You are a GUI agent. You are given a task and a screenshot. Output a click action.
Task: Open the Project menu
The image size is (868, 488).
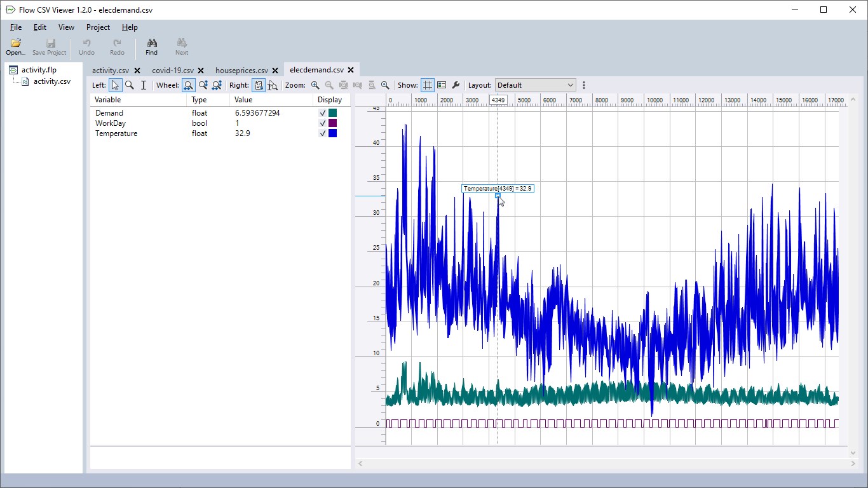pyautogui.click(x=98, y=27)
